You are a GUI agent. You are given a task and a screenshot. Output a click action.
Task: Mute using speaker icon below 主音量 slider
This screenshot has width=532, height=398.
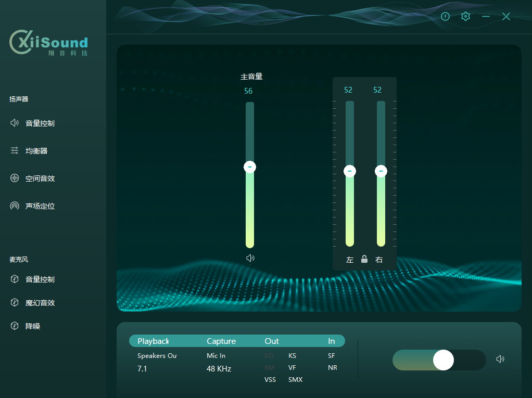pos(250,258)
